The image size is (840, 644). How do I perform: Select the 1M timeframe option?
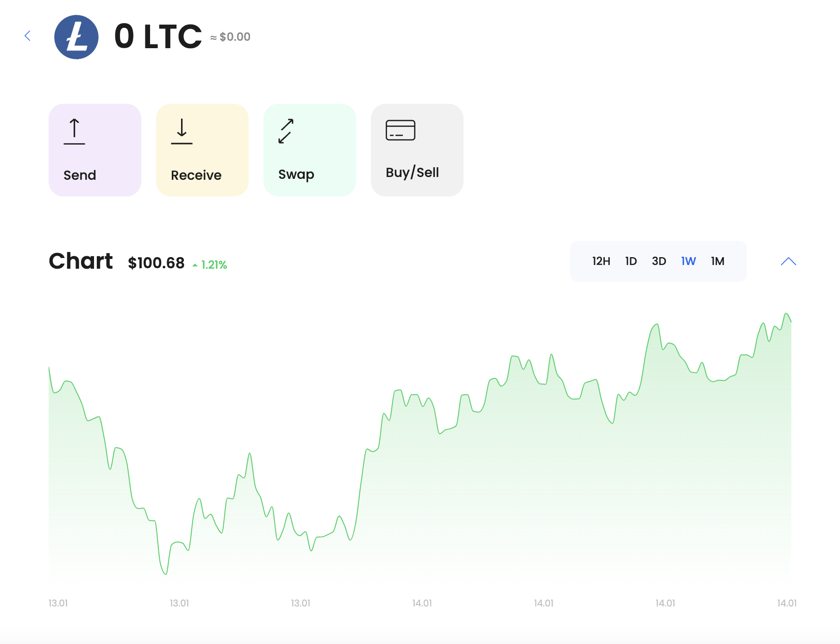tap(718, 261)
